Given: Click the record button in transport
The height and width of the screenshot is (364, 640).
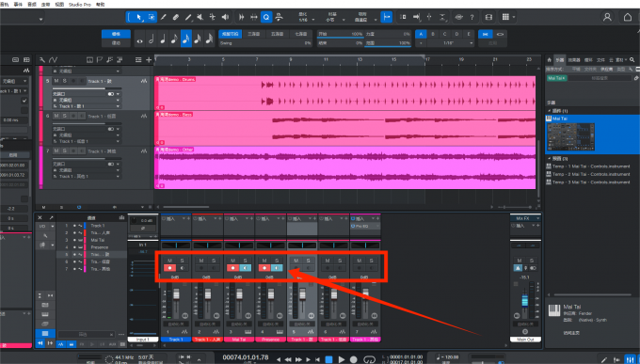Looking at the screenshot, I should click(354, 359).
